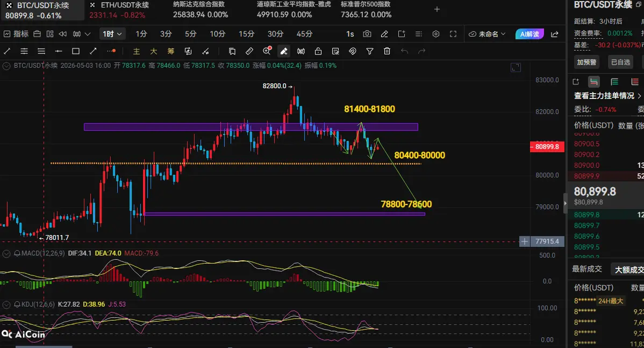The width and height of the screenshot is (644, 348).
Task: Click the zoom magnifier tool
Action: coord(267,51)
